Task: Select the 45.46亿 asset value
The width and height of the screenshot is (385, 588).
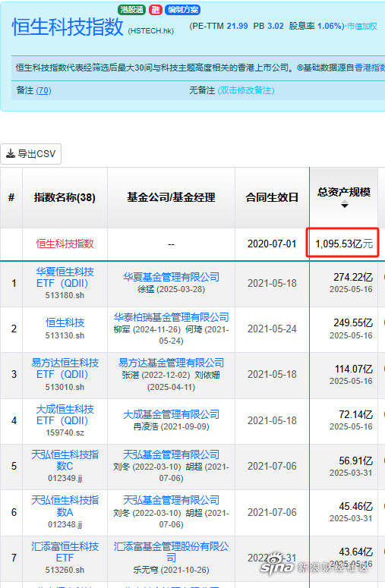Action: [355, 507]
